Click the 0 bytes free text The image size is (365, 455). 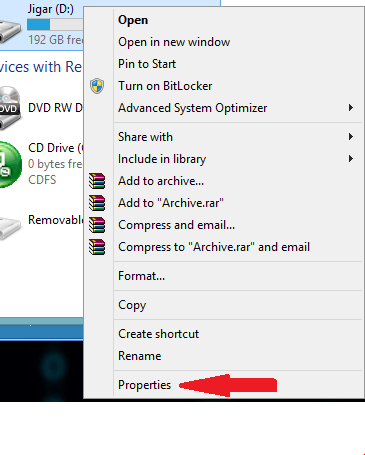coord(55,164)
